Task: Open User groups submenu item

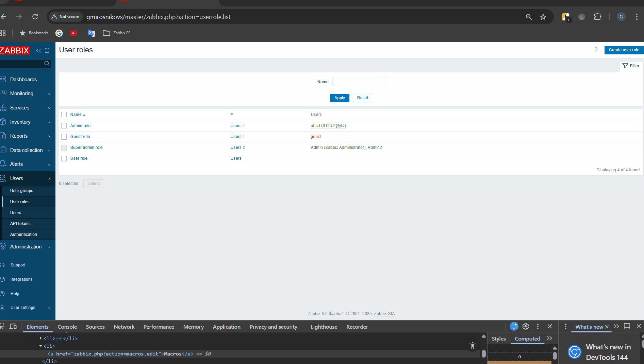Action: coord(22,191)
